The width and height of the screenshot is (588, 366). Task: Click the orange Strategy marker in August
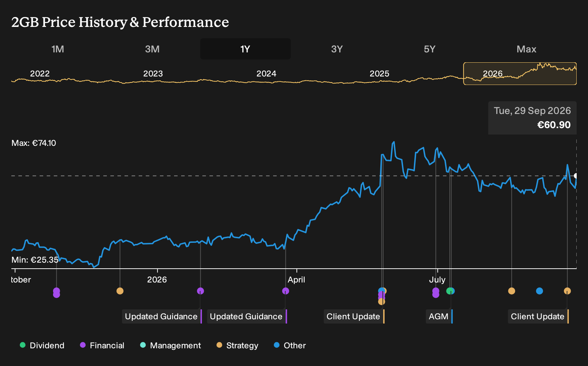pos(512,291)
